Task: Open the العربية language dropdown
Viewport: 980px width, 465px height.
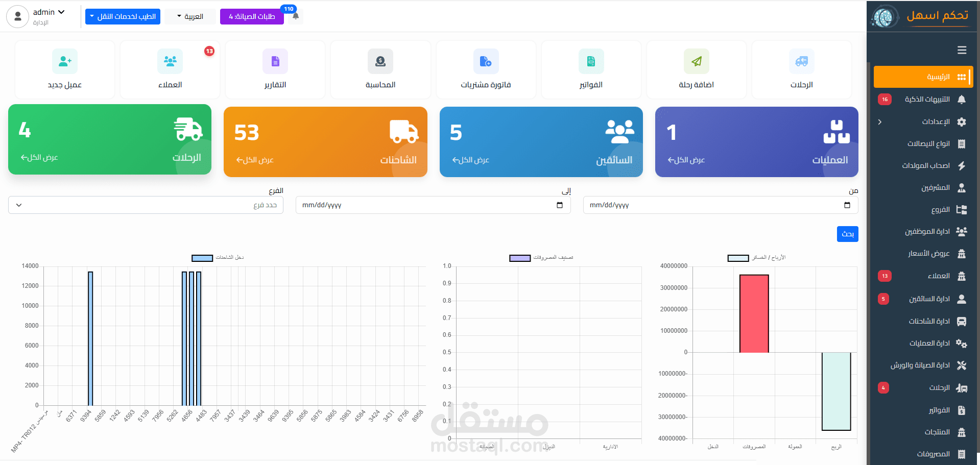Action: (190, 16)
